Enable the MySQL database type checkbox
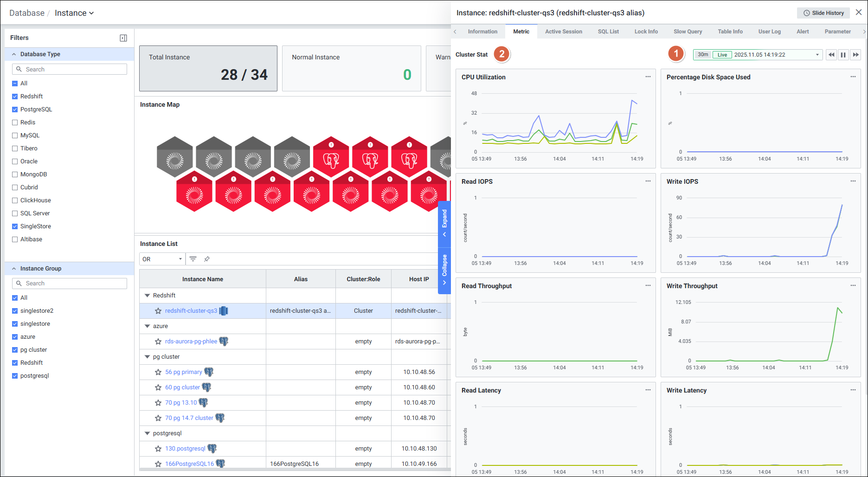This screenshot has height=477, width=868. [x=15, y=135]
